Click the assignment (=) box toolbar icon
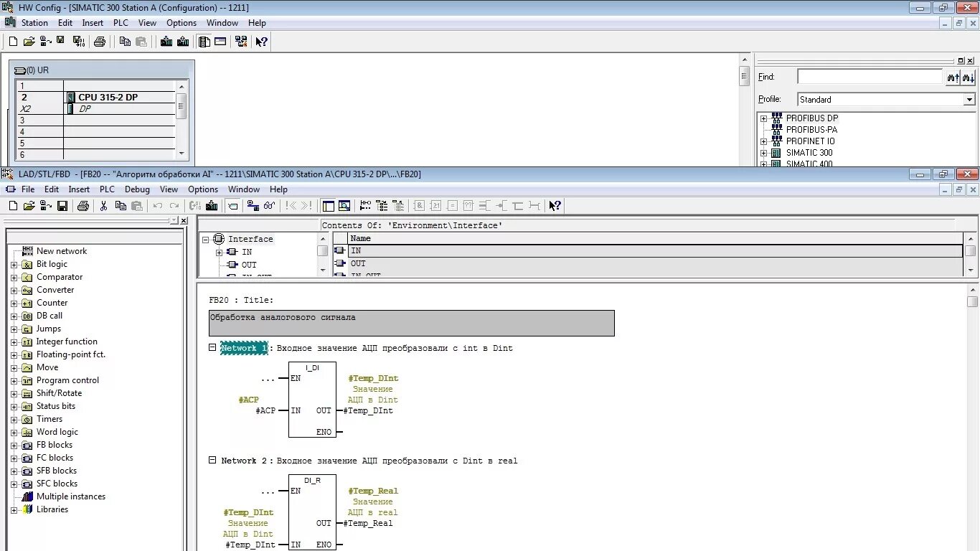The width and height of the screenshot is (980, 551). tap(452, 206)
